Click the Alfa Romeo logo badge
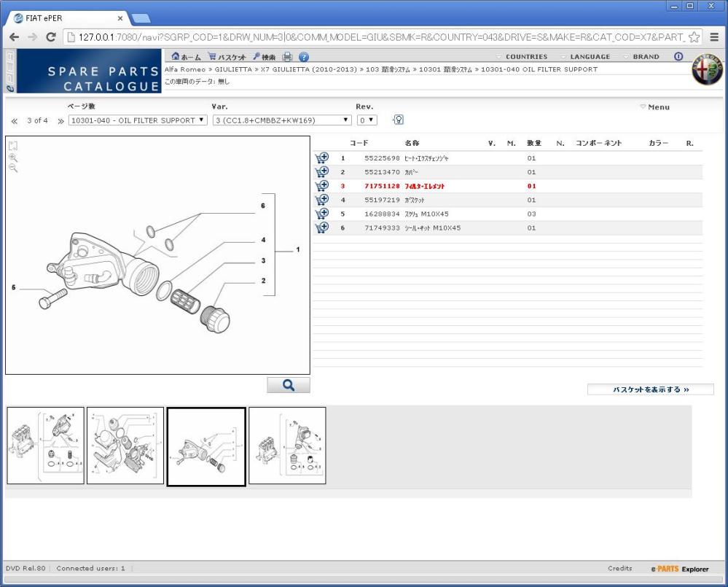 click(707, 70)
